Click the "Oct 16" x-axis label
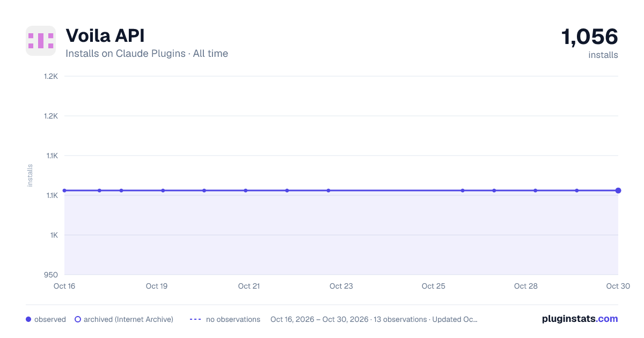Image resolution: width=644 pixels, height=338 pixels. [64, 286]
